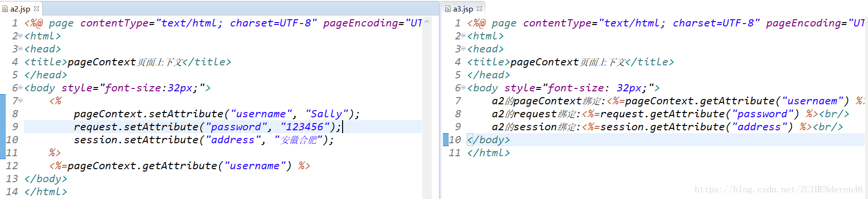Viewport: 868px width, 199px height.
Task: Collapse the html fold on line 2 in a3.jsp
Action: tap(464, 36)
